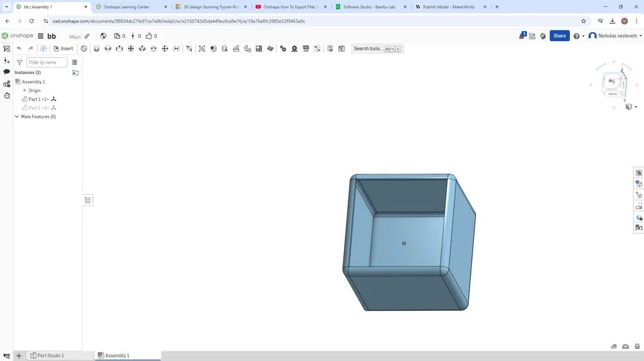Click the Top face of view cube
644x361 pixels.
tap(612, 81)
